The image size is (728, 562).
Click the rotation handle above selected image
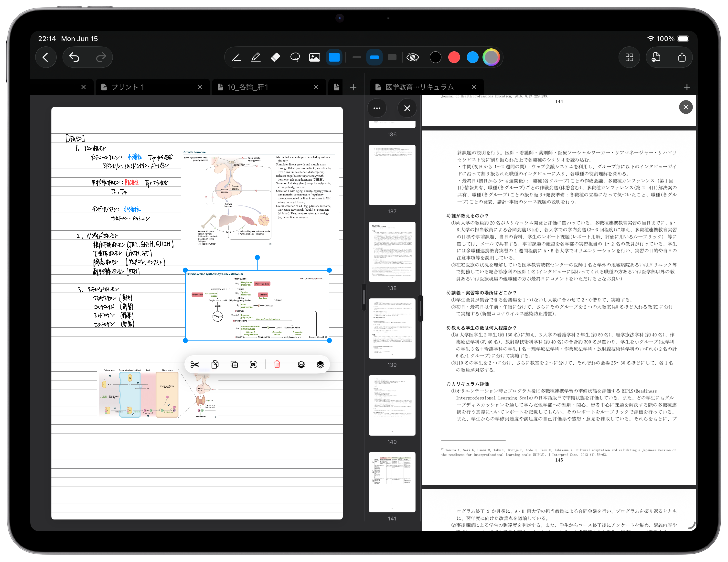pos(257,257)
